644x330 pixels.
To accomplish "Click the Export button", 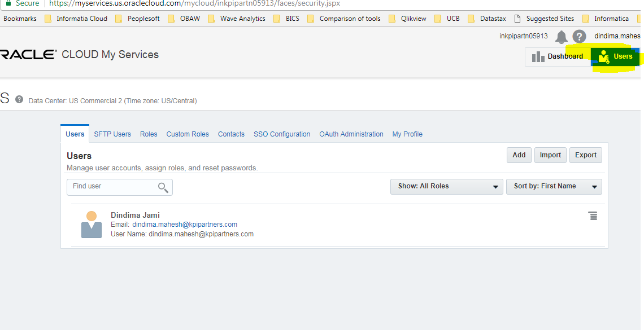I will (x=585, y=155).
